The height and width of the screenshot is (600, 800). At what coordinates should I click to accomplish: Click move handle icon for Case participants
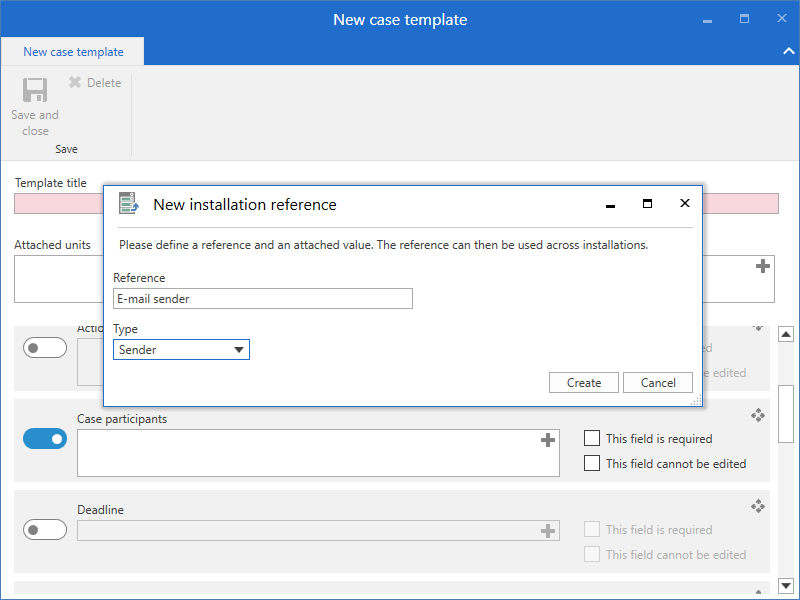pos(758,416)
